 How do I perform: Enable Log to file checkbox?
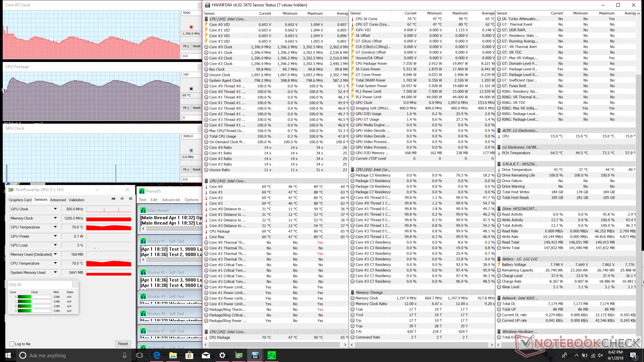tap(12, 344)
